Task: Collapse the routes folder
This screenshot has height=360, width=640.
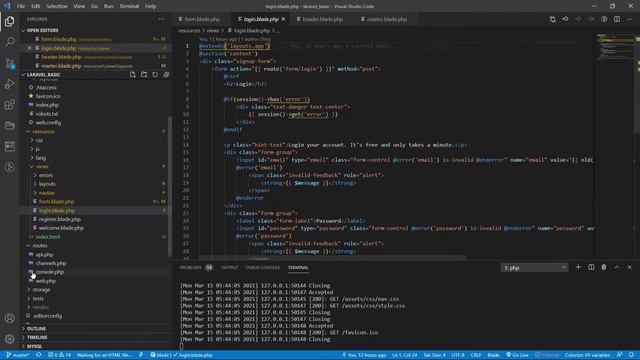Action: [40, 246]
